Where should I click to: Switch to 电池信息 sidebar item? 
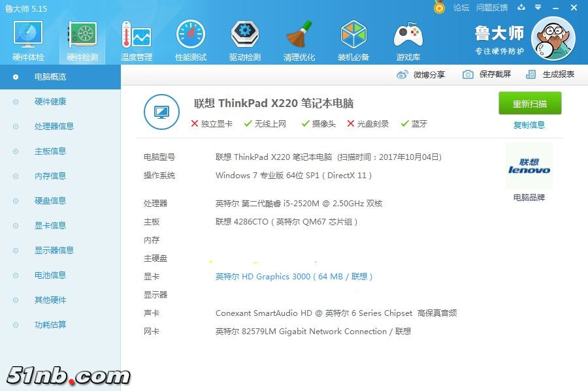point(50,275)
